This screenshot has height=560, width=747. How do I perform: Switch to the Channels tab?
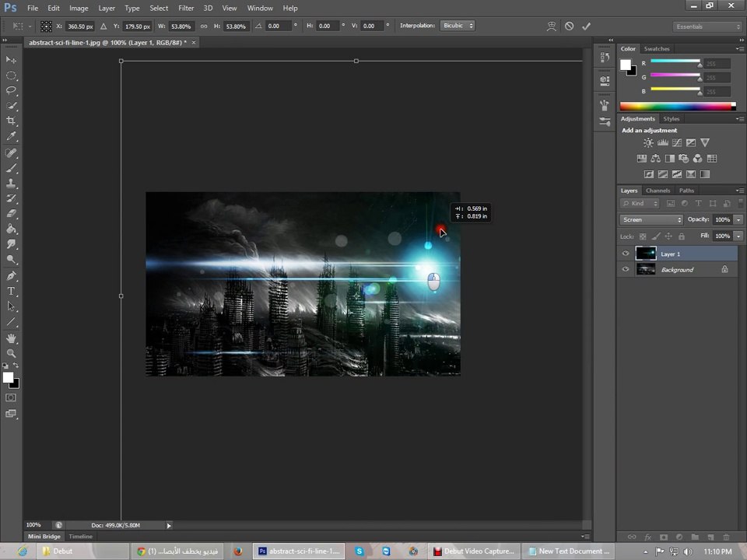tap(658, 191)
